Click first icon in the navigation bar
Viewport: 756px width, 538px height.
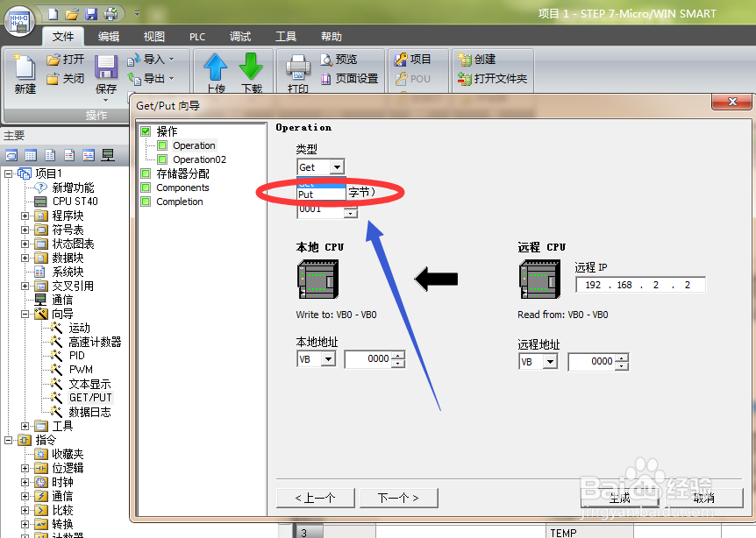(x=11, y=155)
